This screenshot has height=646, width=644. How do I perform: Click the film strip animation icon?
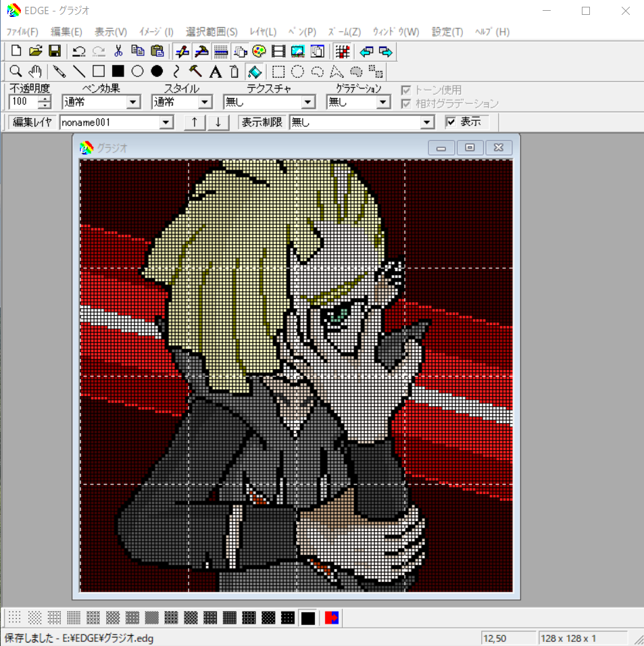278,51
